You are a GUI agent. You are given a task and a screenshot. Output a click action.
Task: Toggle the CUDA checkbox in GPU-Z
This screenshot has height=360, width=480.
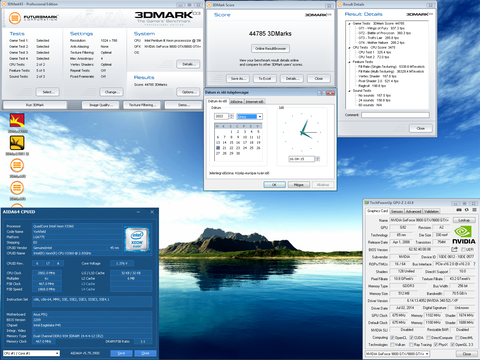411,338
